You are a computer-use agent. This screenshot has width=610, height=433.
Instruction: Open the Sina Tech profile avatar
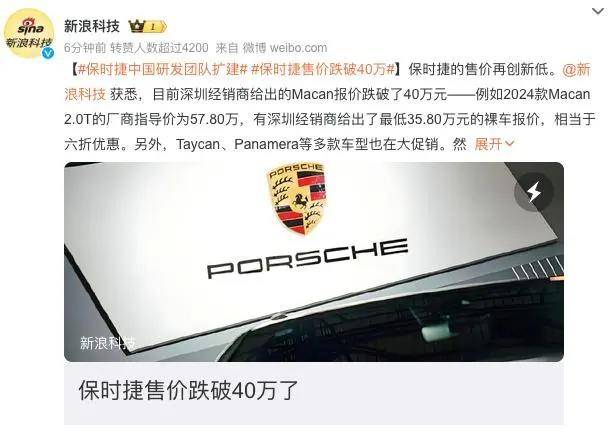tap(29, 33)
